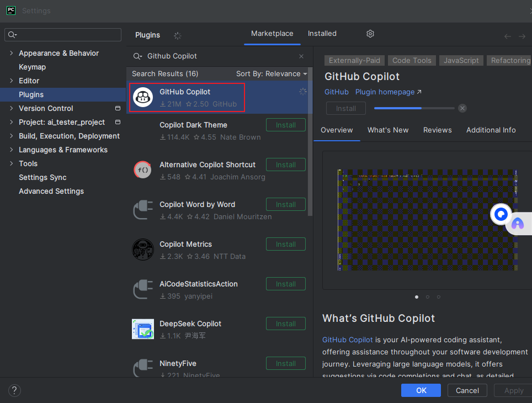Open Settings Sync page

(42, 178)
